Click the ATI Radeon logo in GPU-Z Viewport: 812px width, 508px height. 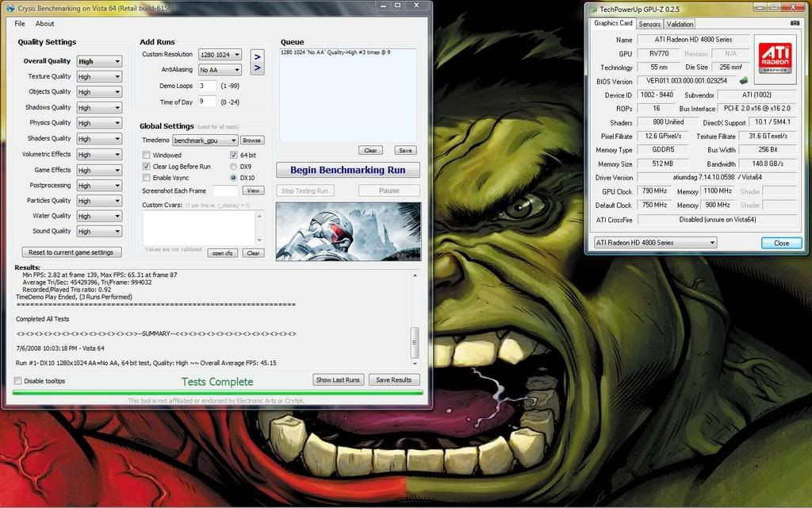point(775,58)
